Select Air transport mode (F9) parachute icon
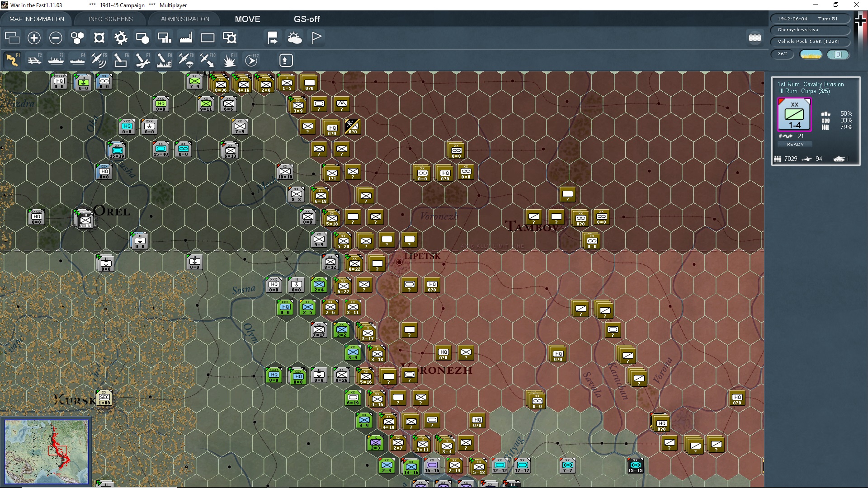The image size is (868, 488). point(186,60)
